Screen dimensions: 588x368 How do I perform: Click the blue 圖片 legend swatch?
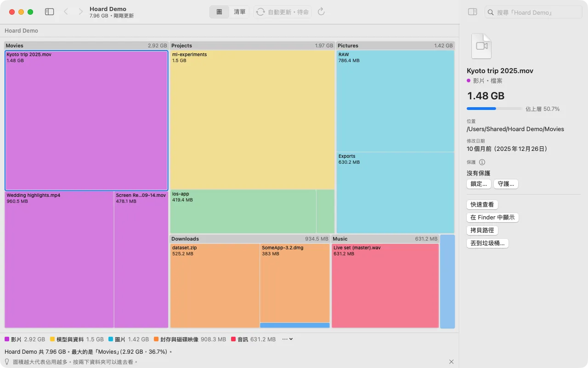click(x=111, y=339)
